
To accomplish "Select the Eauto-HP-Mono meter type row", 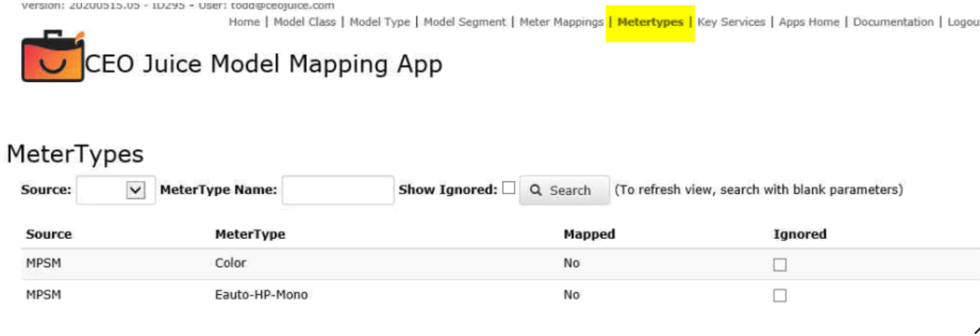I will 261,295.
